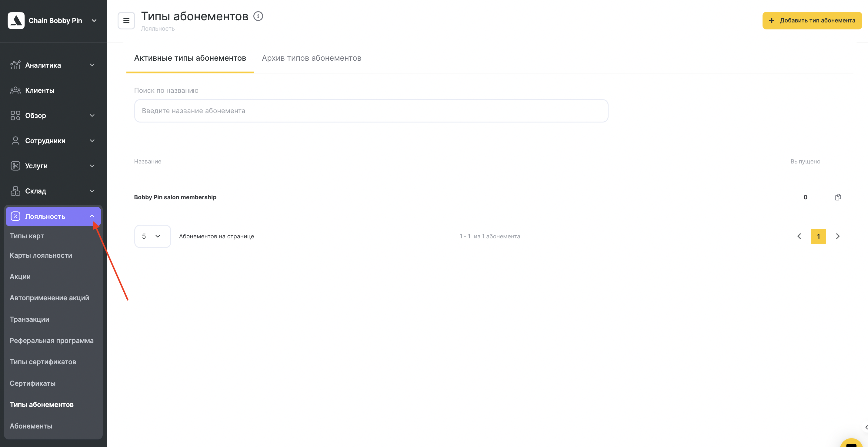
Task: Go to next page arrow
Action: click(838, 236)
